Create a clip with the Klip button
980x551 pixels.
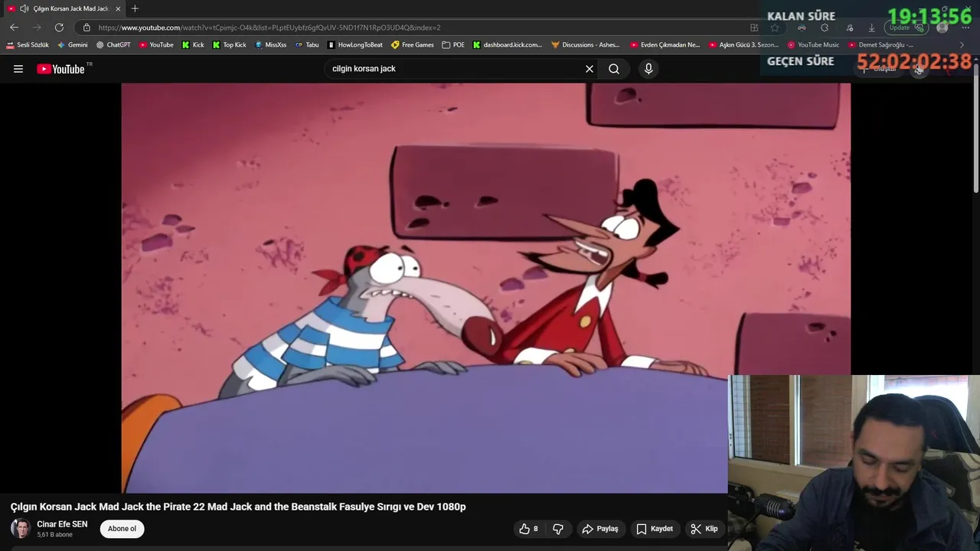click(x=704, y=529)
